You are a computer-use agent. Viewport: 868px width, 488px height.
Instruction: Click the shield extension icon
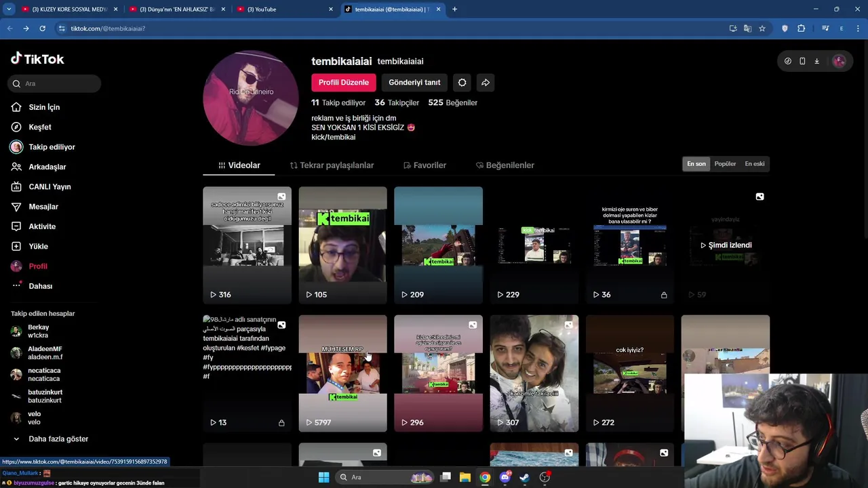point(785,28)
